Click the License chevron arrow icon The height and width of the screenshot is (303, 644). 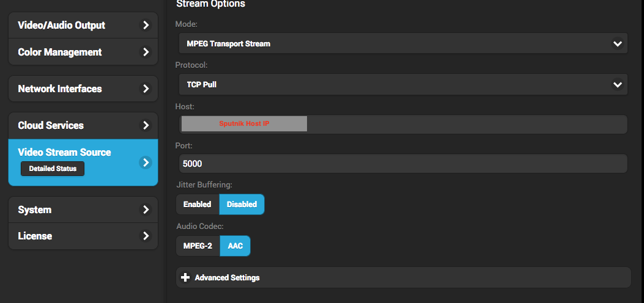pyautogui.click(x=146, y=236)
